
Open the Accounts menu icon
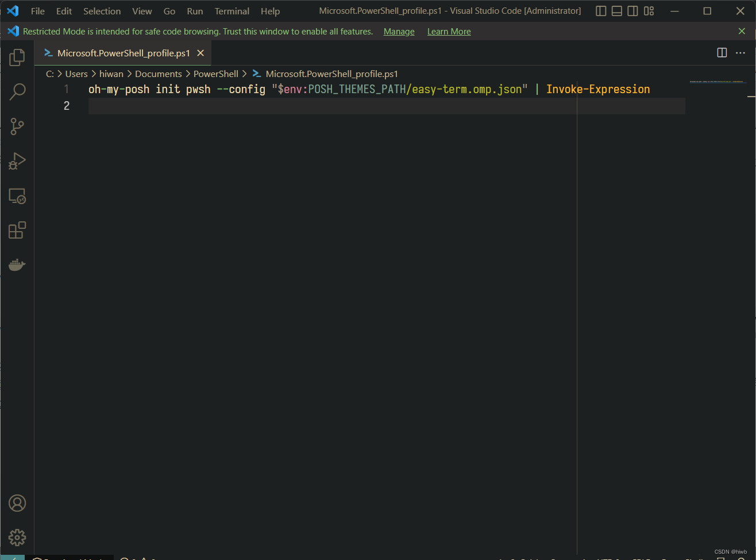tap(17, 503)
